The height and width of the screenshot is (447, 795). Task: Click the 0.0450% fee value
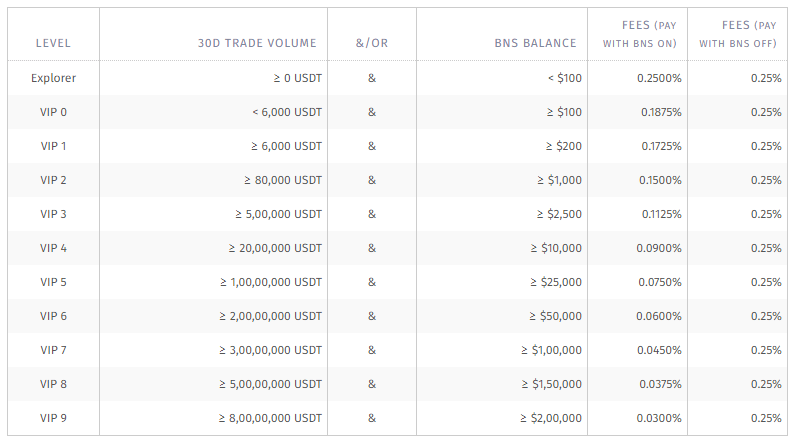tap(661, 350)
